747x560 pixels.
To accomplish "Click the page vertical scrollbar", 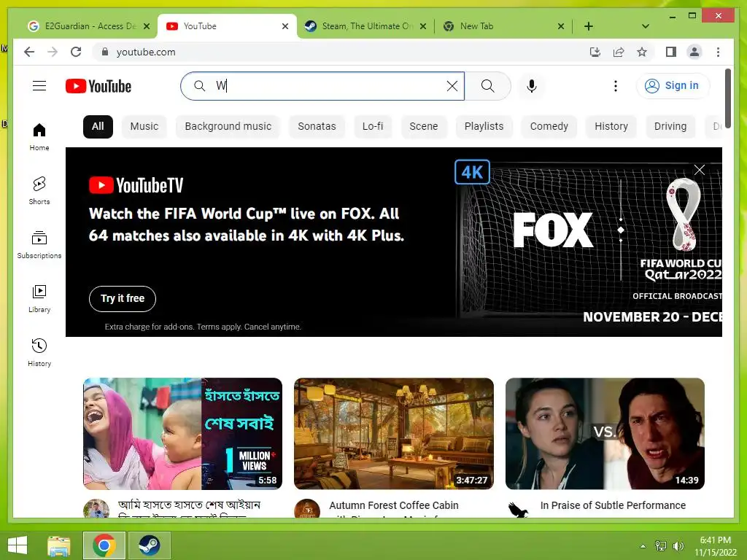I will (727, 98).
